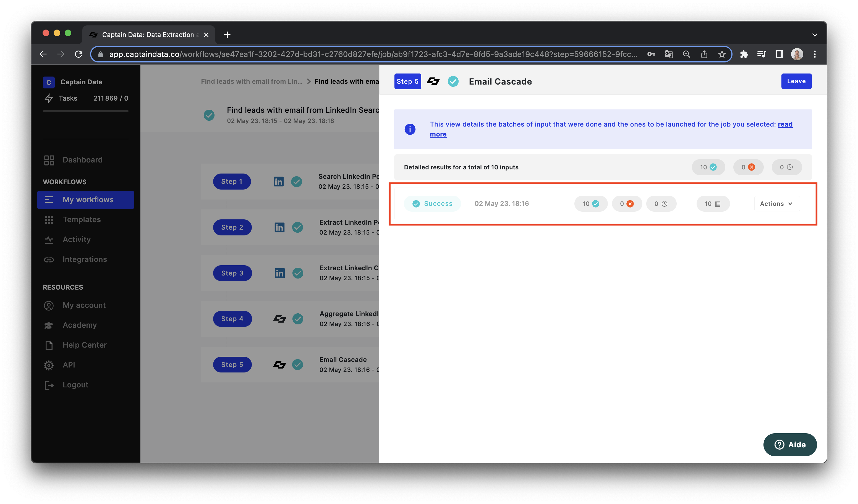Click the 10 success counter in the summary header
The height and width of the screenshot is (504, 858).
[708, 167]
